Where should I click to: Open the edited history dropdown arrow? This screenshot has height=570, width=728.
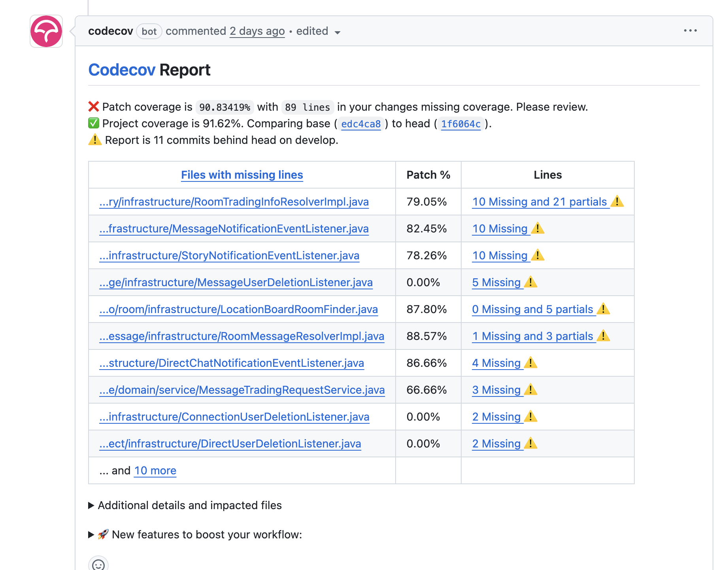pyautogui.click(x=338, y=32)
